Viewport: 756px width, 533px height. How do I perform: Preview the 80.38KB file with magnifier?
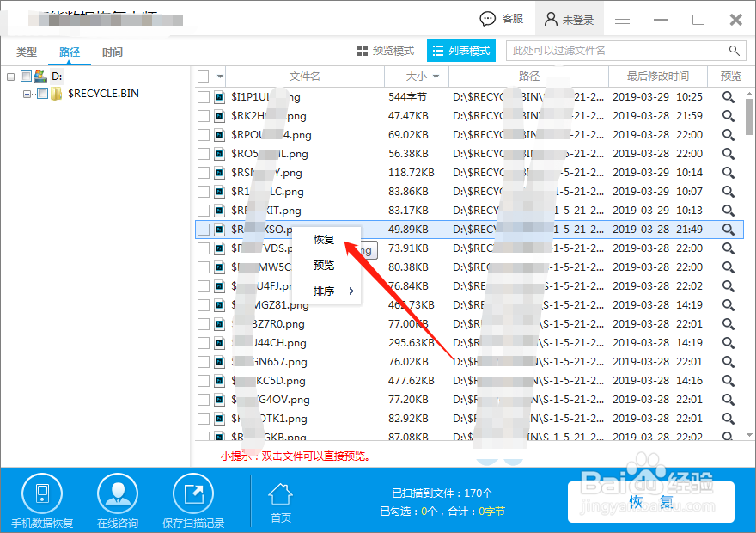tap(728, 267)
